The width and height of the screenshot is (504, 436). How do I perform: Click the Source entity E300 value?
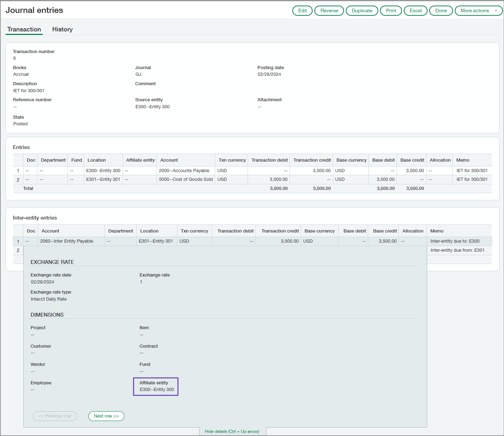tap(153, 106)
